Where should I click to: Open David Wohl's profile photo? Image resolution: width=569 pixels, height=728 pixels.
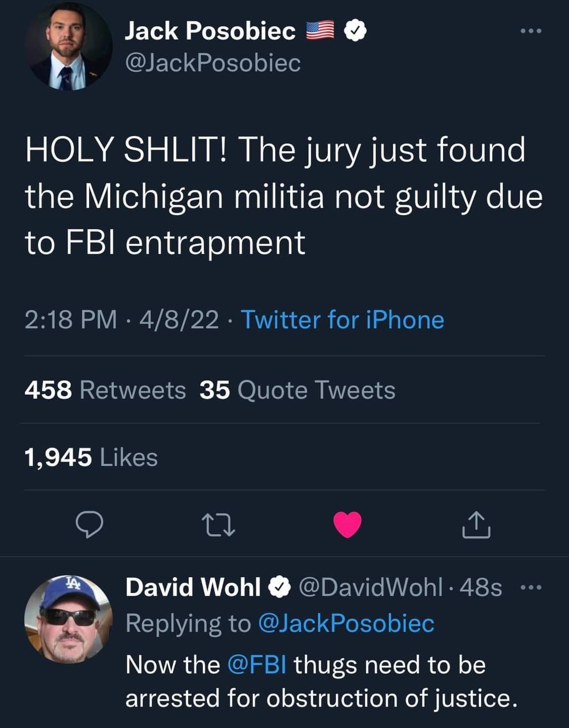tap(68, 619)
